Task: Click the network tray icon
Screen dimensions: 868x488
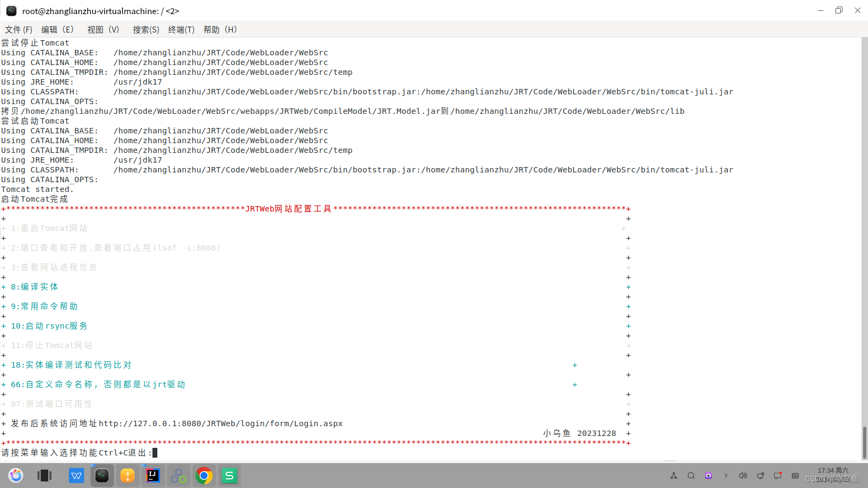Action: point(674,476)
